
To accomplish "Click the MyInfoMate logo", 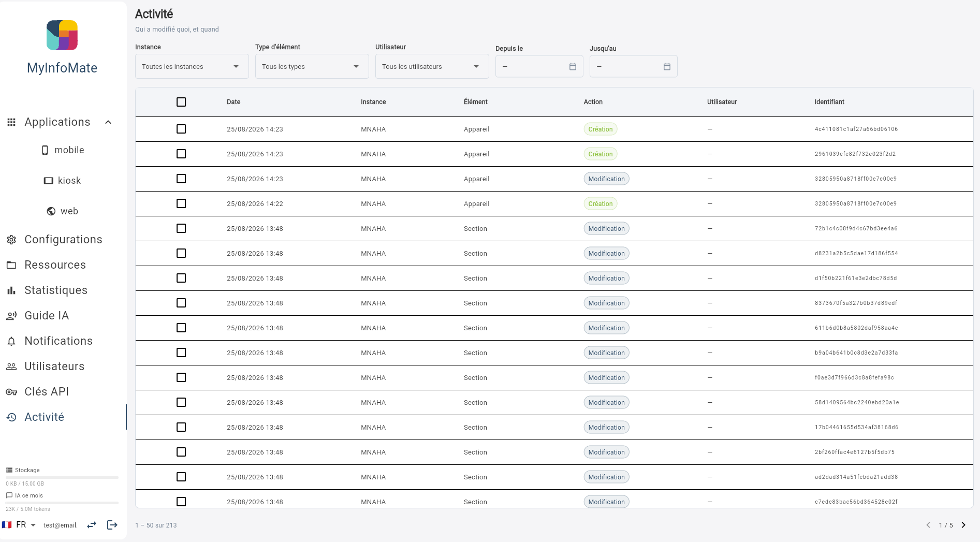I will tap(62, 35).
